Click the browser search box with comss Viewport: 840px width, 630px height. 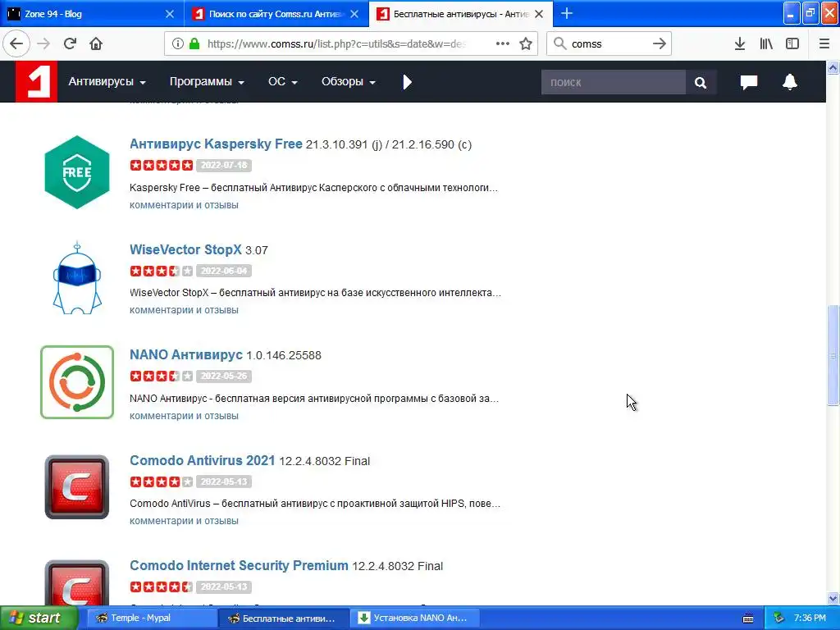coord(608,44)
